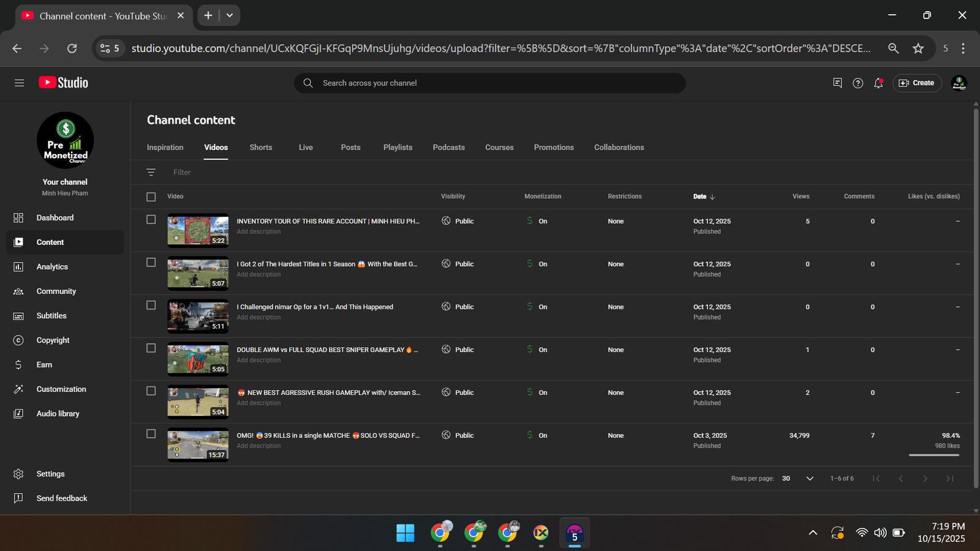Screen dimensions: 980x551
Task: Check the box for OMG! 39 KILLS video
Action: (x=151, y=434)
